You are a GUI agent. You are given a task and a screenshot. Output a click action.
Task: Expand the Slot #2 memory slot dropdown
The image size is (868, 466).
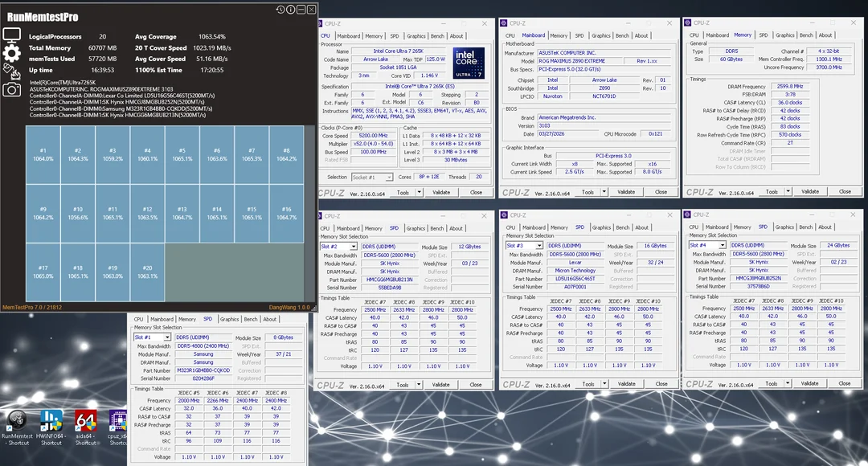[x=339, y=246]
